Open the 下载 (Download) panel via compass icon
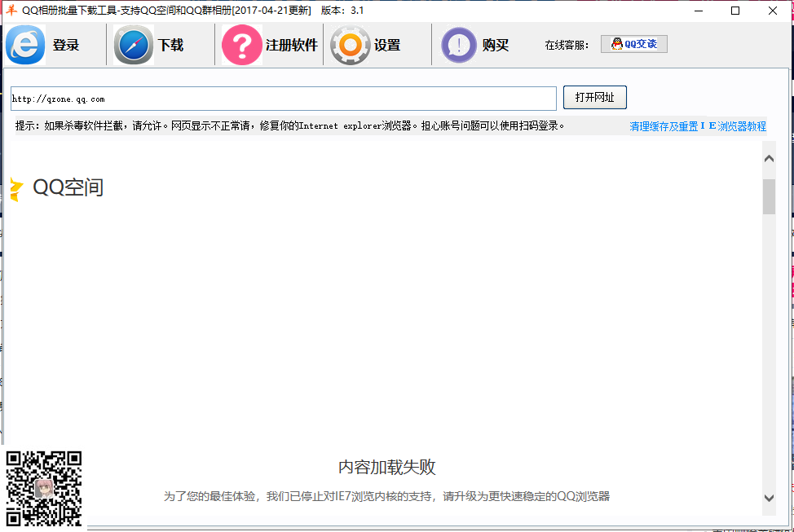This screenshot has width=794, height=532. pyautogui.click(x=133, y=45)
